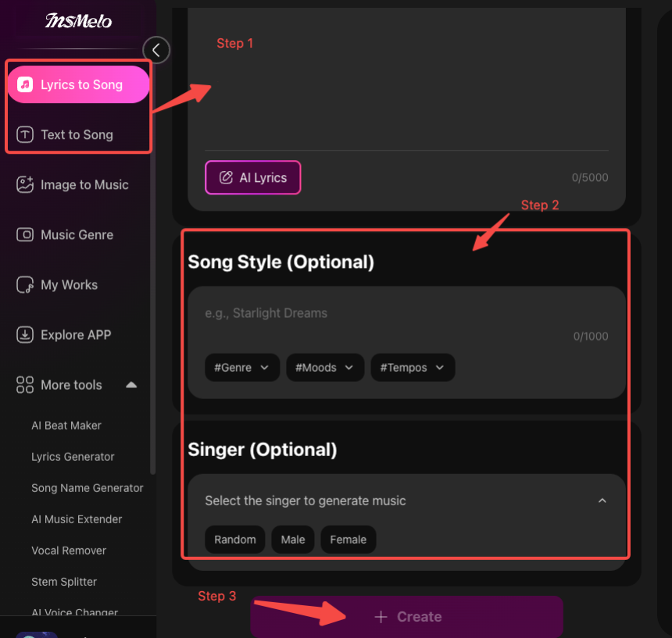Viewport: 672px width, 638px height.
Task: Select the Random singer option
Action: pos(235,540)
